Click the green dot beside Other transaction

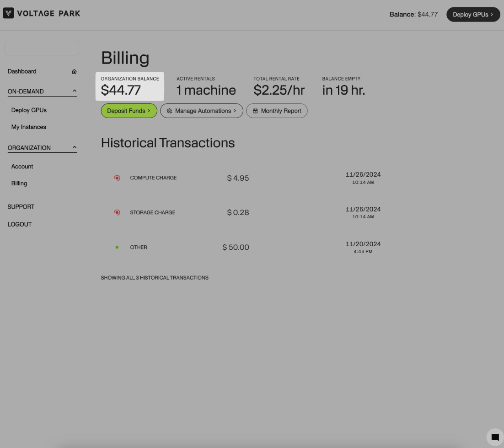tap(117, 248)
